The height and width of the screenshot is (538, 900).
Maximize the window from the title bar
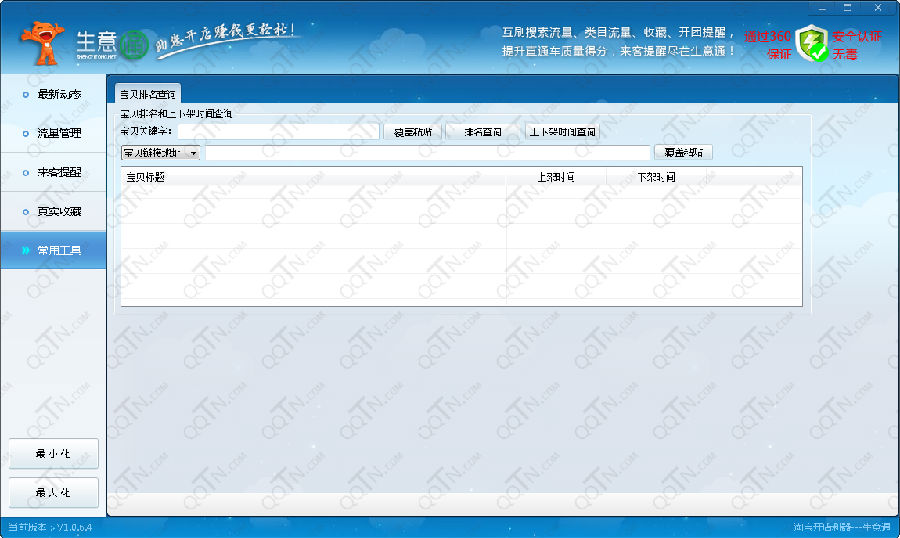(x=848, y=7)
